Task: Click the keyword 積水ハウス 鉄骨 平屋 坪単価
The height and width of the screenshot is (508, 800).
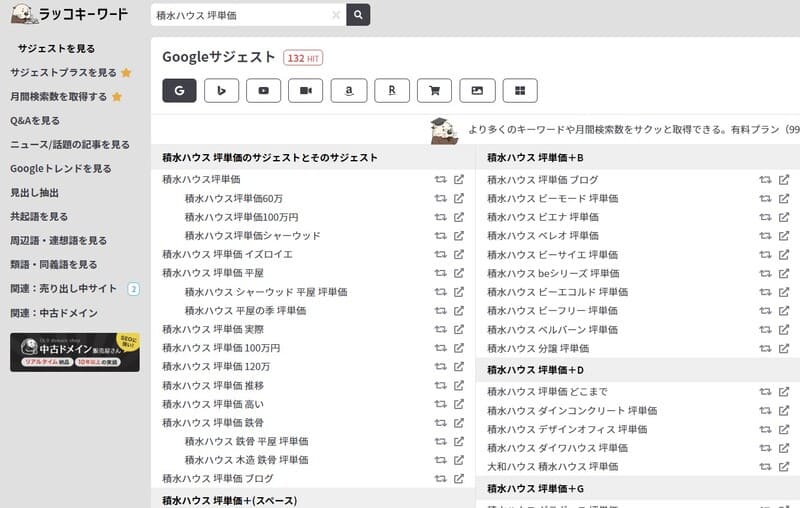Action: 246,441
